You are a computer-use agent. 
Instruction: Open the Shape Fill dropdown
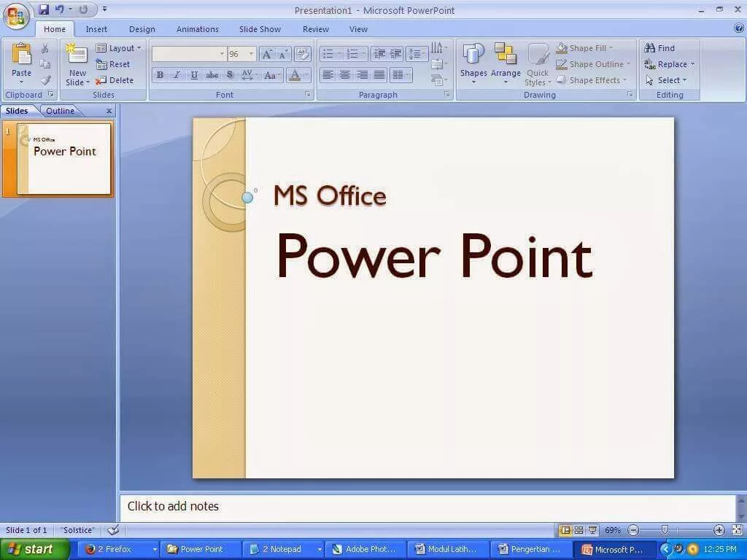click(586, 48)
